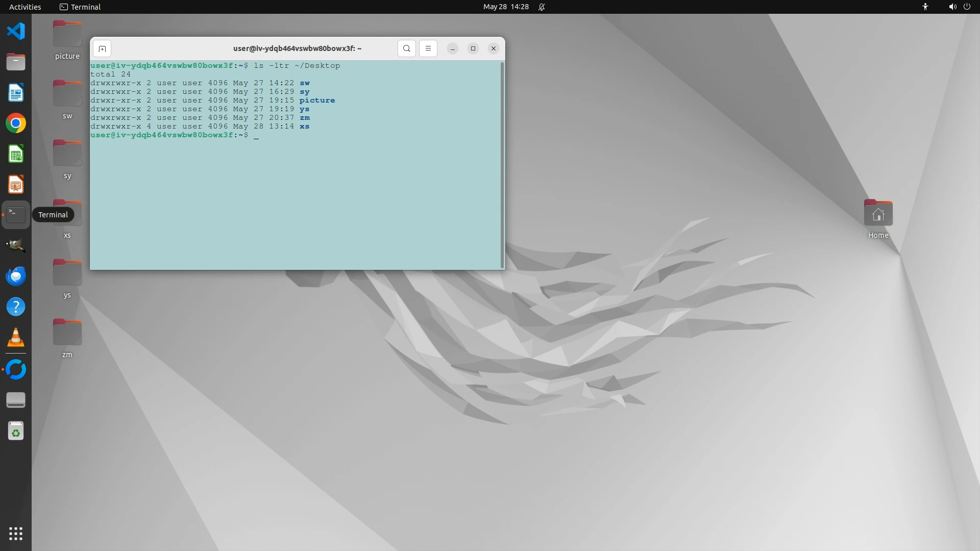Screen dimensions: 980x551
Task: Open new tab in terminal
Action: point(102,48)
